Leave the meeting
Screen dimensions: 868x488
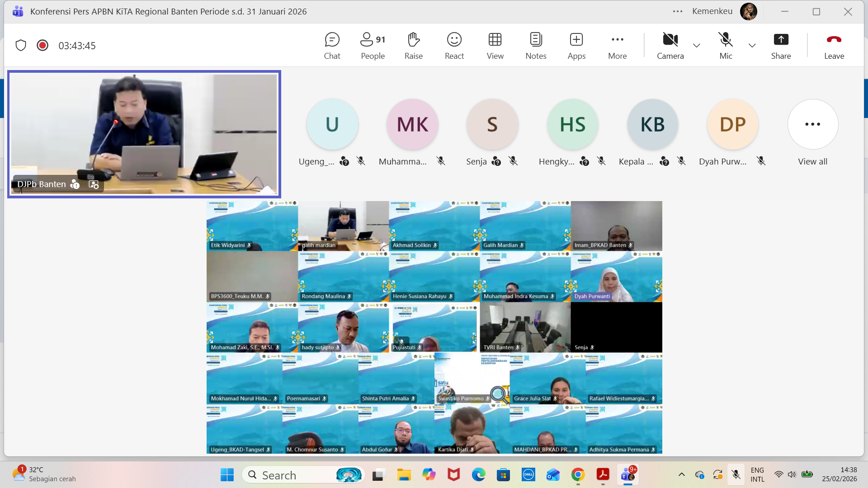coord(834,45)
